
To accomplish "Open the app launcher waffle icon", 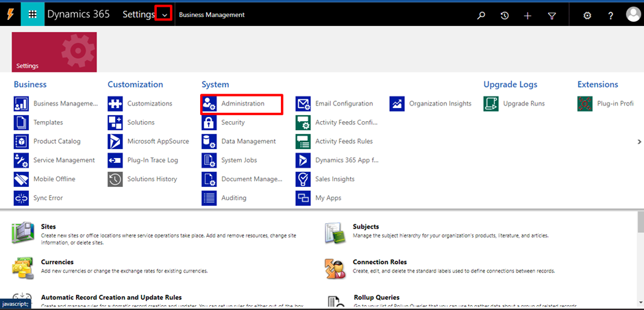I will 32,15.
